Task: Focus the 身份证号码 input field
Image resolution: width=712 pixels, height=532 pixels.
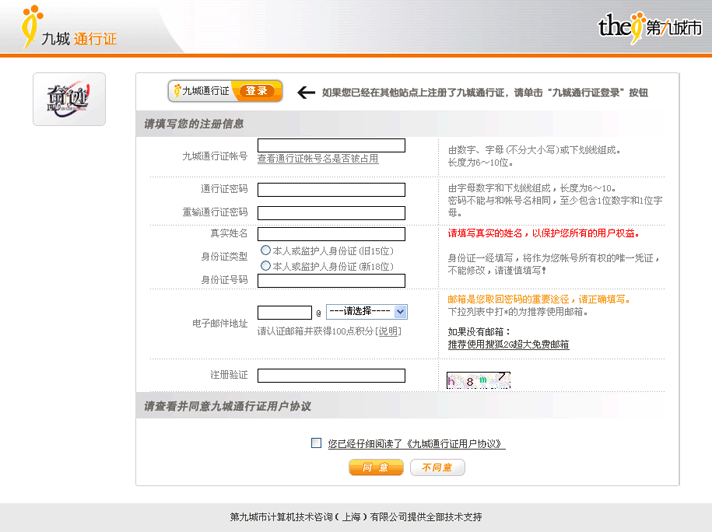Action: (331, 281)
